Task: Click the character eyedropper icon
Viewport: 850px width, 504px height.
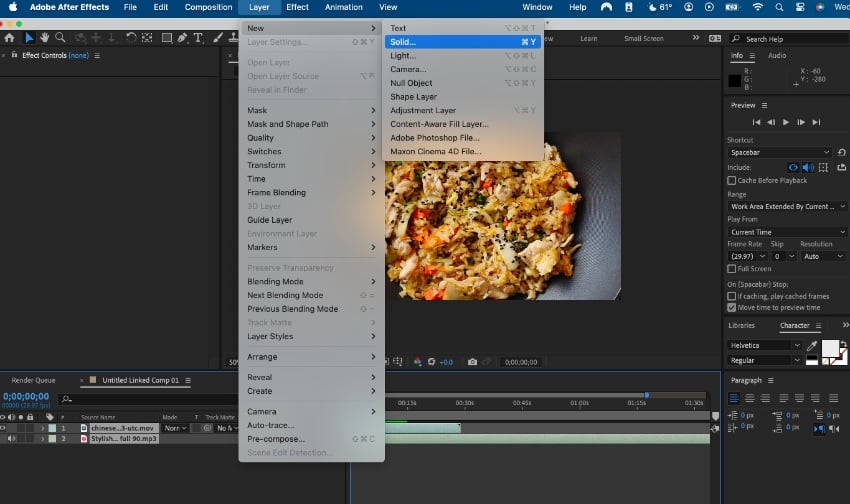Action: (812, 345)
